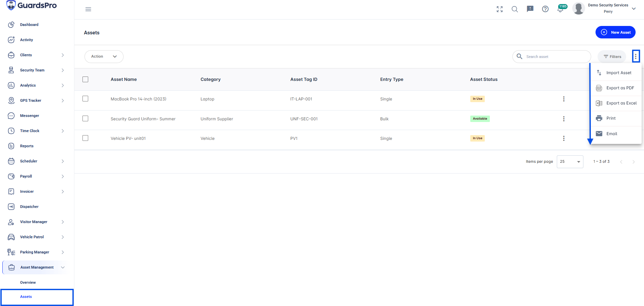
Task: Click the hamburger menu icon
Action: 88,9
